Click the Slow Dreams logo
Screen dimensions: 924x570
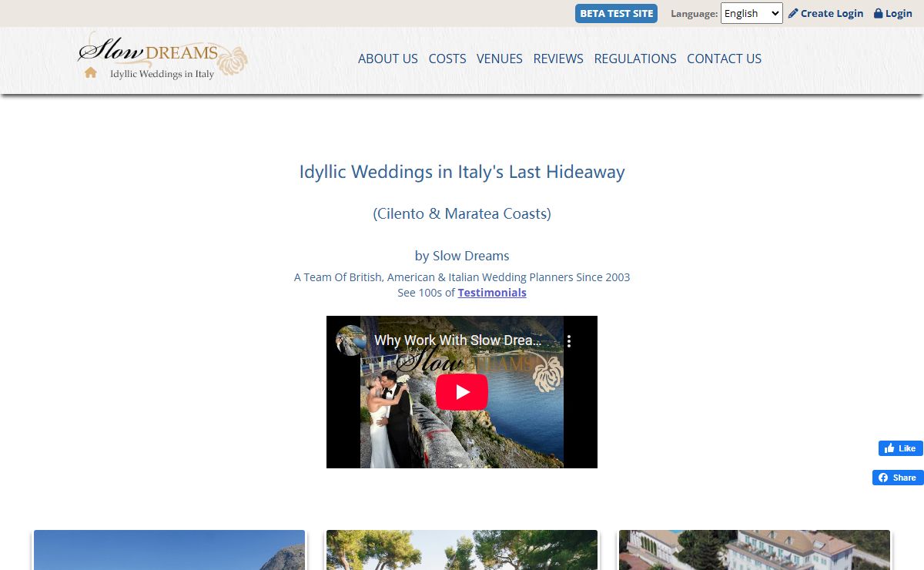click(162, 54)
